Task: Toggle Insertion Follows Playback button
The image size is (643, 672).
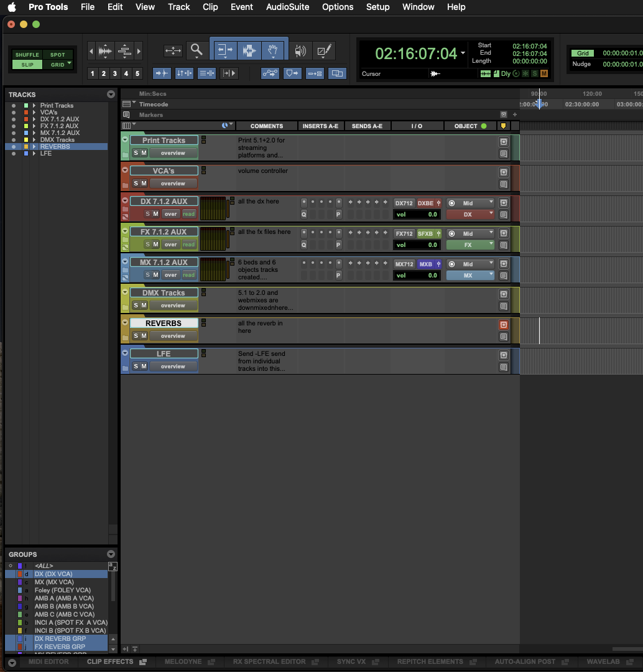Action: coord(229,73)
